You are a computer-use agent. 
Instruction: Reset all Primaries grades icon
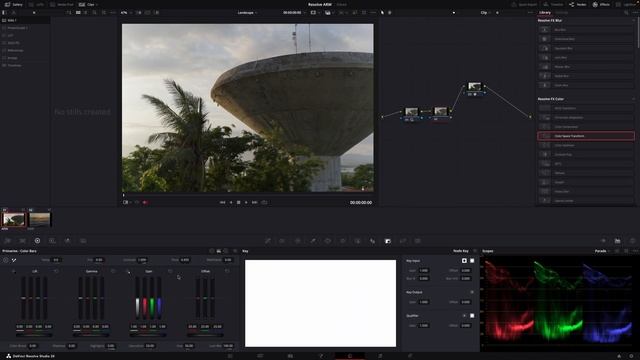tap(235, 251)
